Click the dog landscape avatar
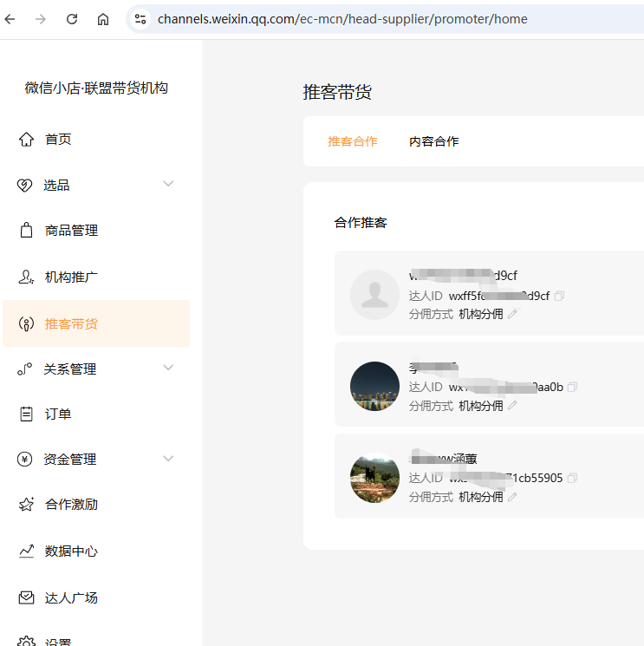 pyautogui.click(x=374, y=478)
